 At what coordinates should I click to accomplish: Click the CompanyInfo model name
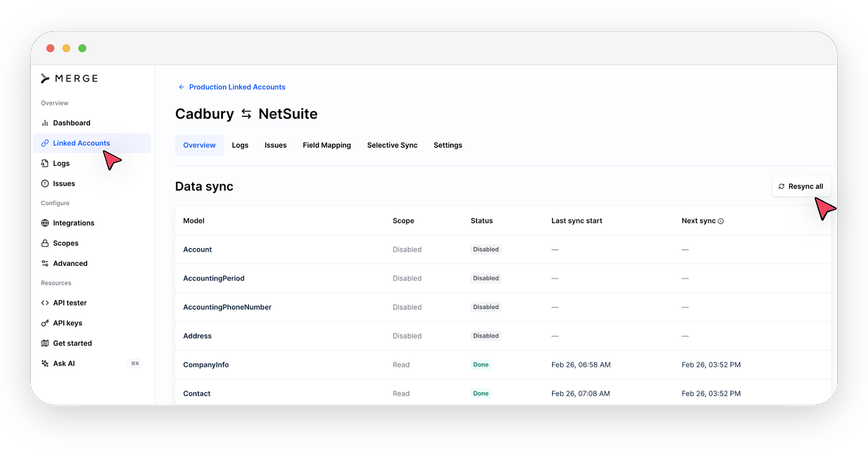206,365
